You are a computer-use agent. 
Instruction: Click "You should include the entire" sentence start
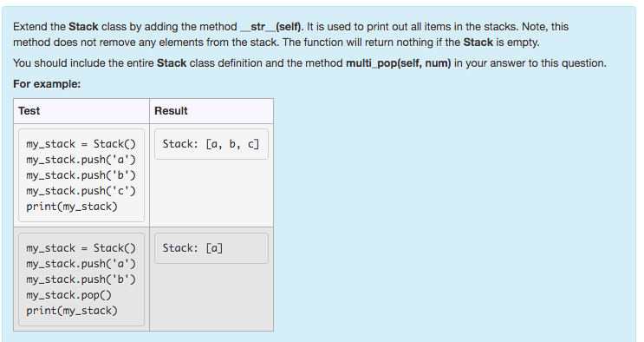coord(83,63)
